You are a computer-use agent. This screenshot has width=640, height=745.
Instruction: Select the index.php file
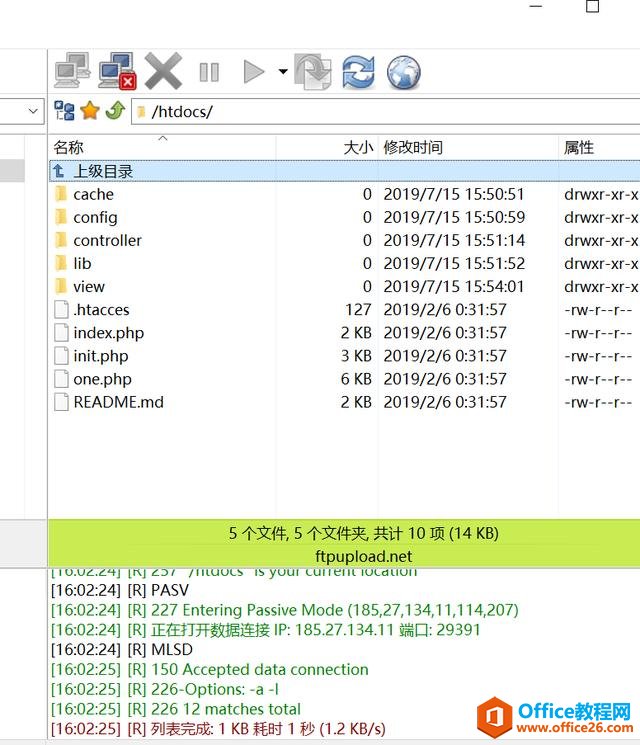[x=108, y=333]
